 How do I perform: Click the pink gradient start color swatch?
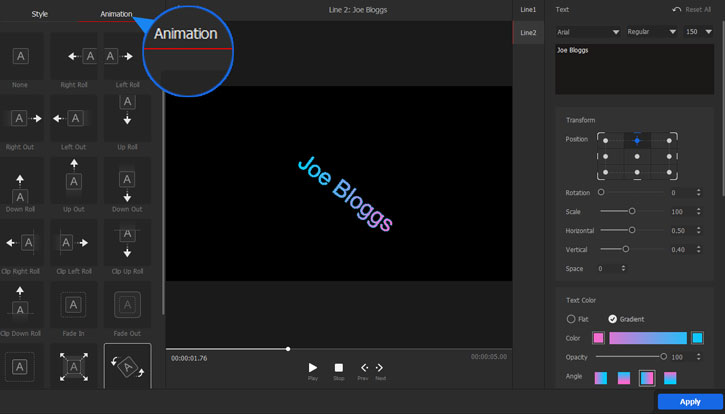pos(599,338)
